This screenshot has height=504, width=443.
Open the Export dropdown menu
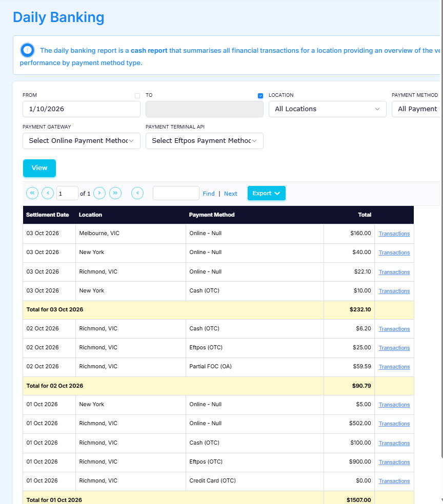tap(267, 193)
